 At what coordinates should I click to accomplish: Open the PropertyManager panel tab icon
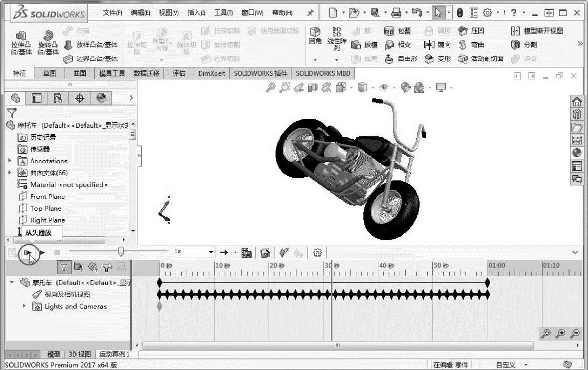pos(36,98)
